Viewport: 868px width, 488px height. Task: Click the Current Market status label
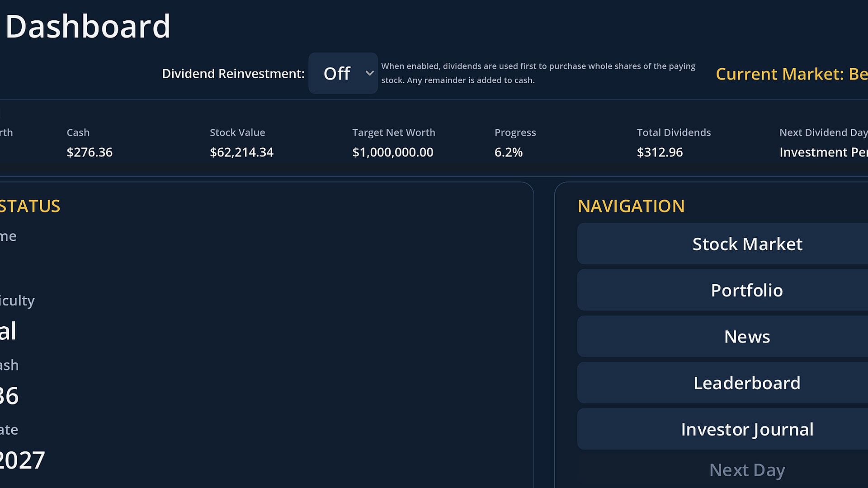click(792, 74)
